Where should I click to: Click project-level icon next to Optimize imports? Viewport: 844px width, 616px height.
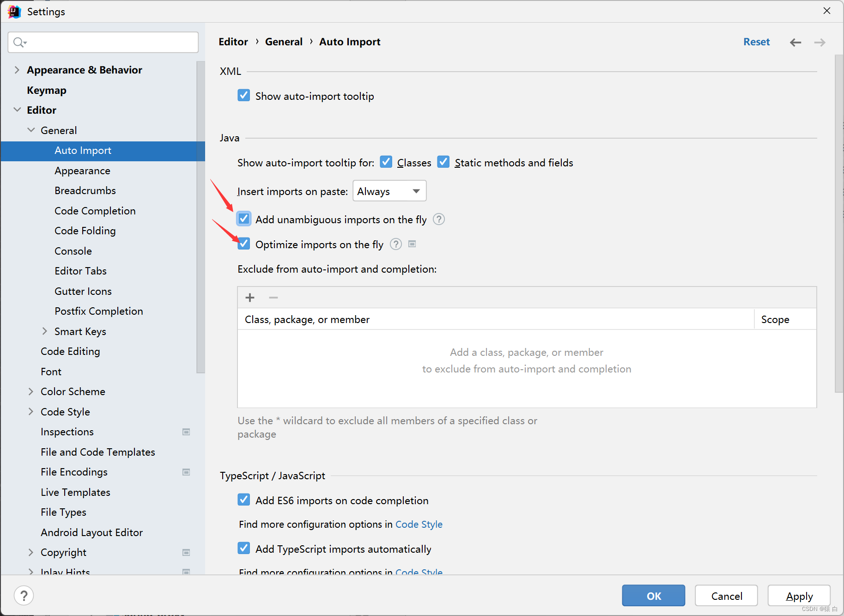tap(413, 244)
